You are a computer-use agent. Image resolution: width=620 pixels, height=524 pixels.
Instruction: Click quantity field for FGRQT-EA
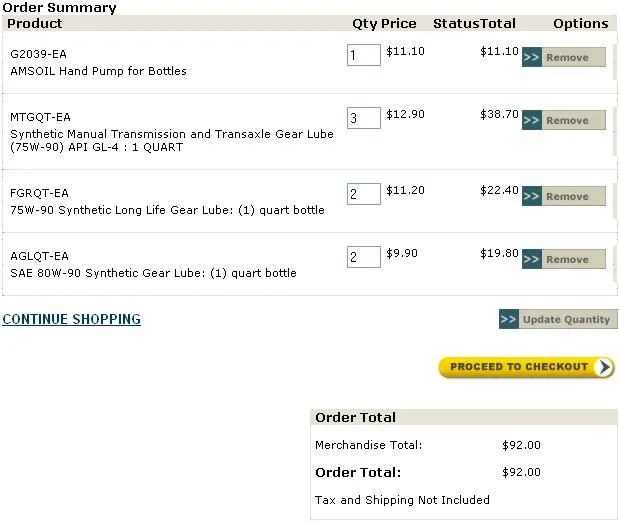(x=364, y=194)
